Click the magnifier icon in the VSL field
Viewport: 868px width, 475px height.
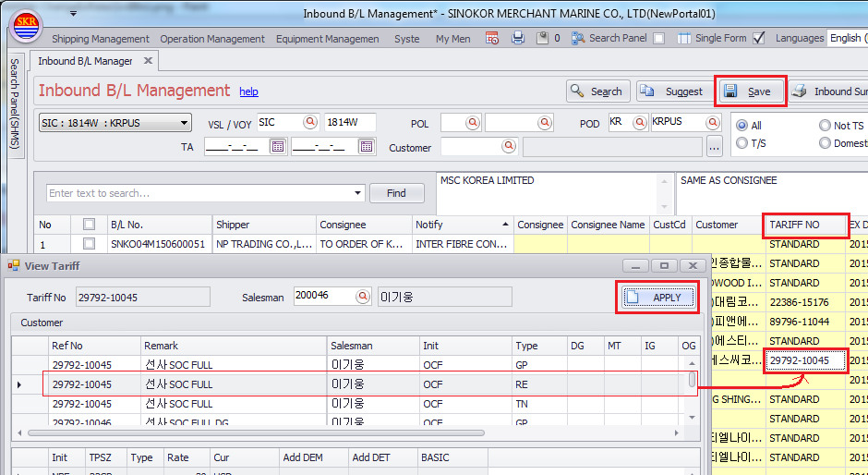(310, 122)
